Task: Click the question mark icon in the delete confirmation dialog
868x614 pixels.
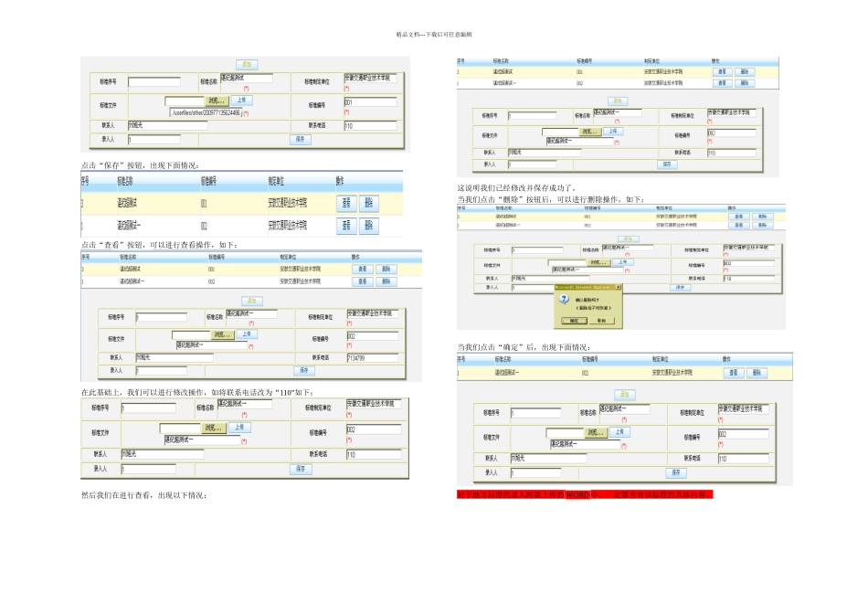Action: point(564,300)
